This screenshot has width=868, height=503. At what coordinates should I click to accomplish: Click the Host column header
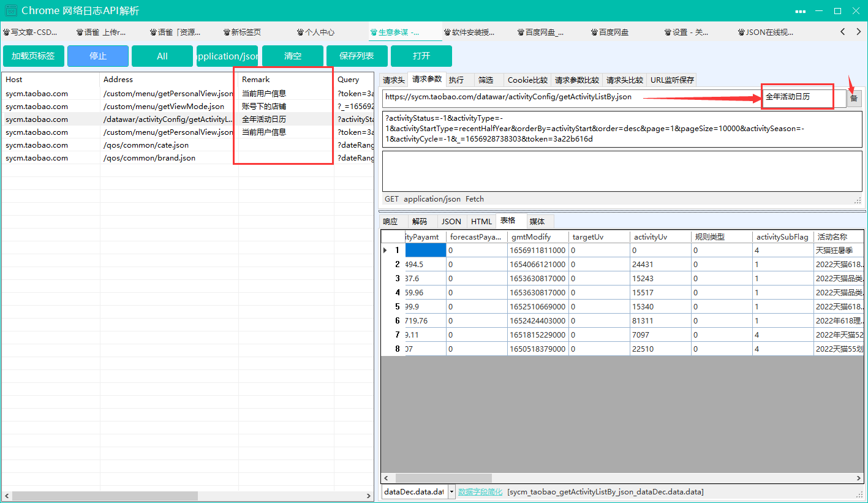pos(50,80)
